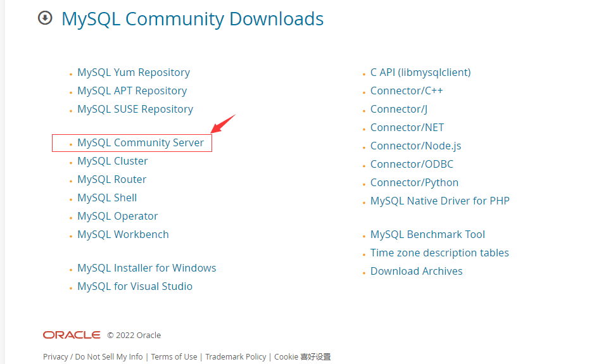Visit the MySQL Operator page
This screenshot has height=364, width=592.
[117, 216]
